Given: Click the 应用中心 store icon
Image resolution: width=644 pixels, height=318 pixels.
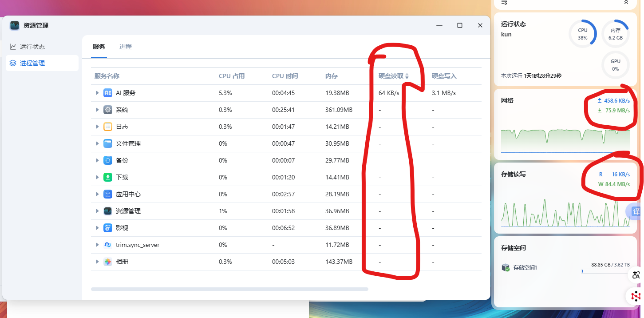Looking at the screenshot, I should pyautogui.click(x=108, y=194).
